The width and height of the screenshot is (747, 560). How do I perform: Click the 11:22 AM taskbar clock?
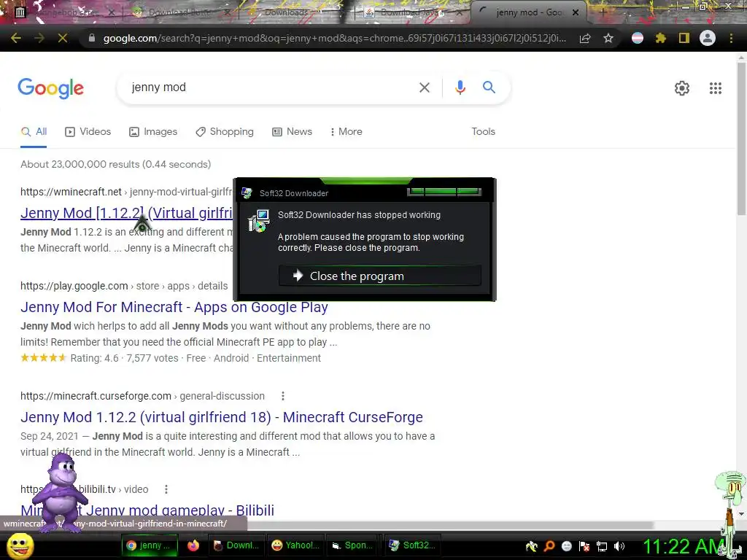tap(684, 547)
